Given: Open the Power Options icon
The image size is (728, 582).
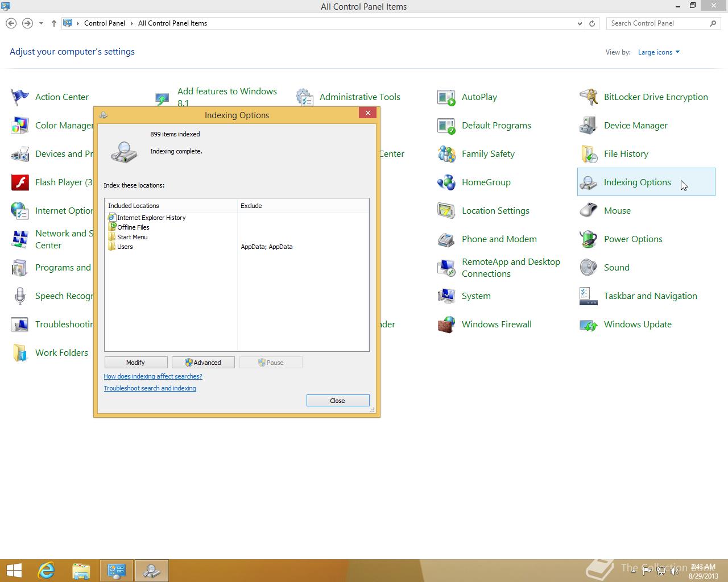Looking at the screenshot, I should pyautogui.click(x=589, y=239).
